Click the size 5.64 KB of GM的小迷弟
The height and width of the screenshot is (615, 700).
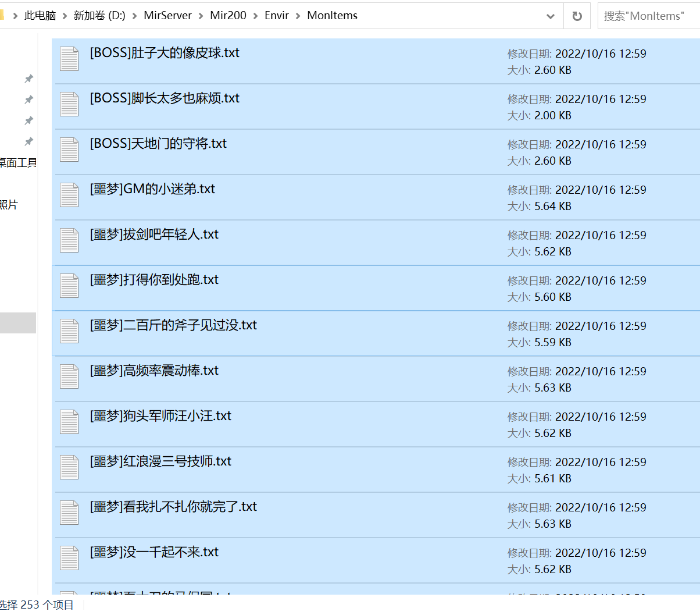pos(553,207)
